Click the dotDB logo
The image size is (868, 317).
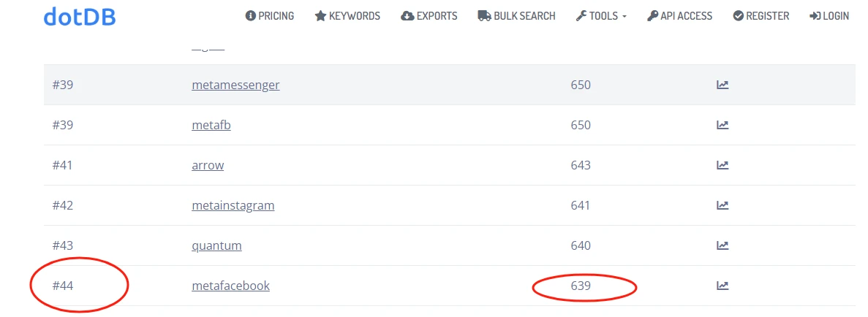80,16
